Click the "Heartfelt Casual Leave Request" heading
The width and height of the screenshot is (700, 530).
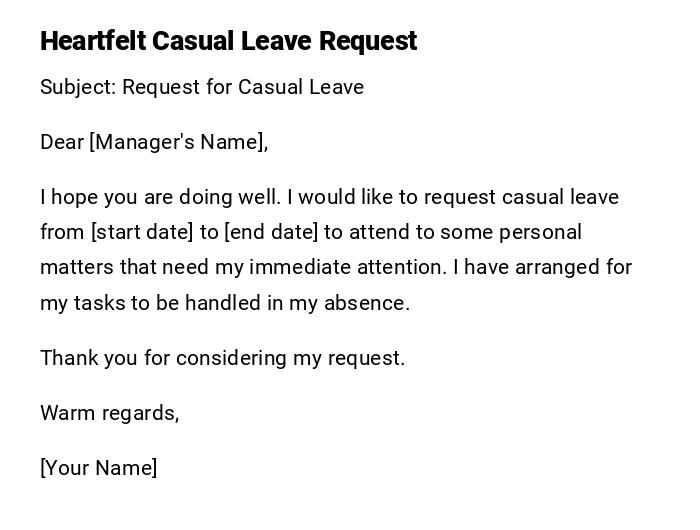pyautogui.click(x=228, y=41)
